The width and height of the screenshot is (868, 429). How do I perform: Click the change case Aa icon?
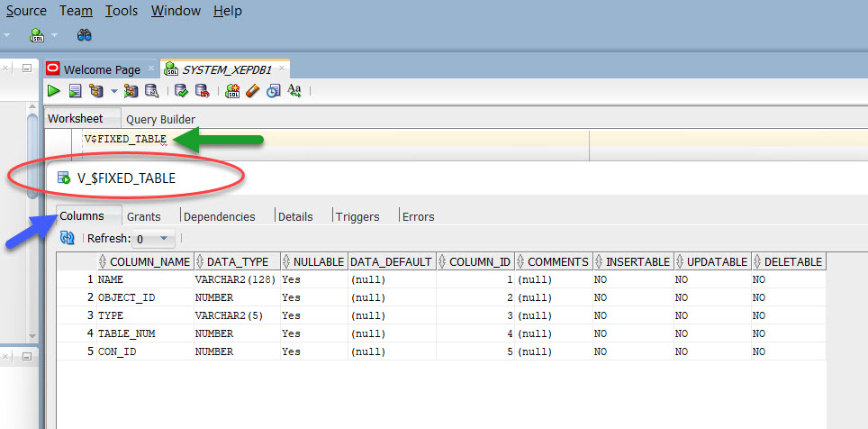294,91
